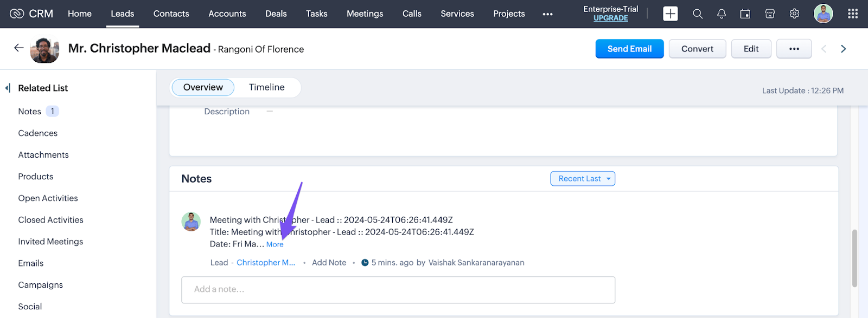The height and width of the screenshot is (318, 868).
Task: Click the Vaishak Sankaranarayanan author name
Action: (476, 263)
